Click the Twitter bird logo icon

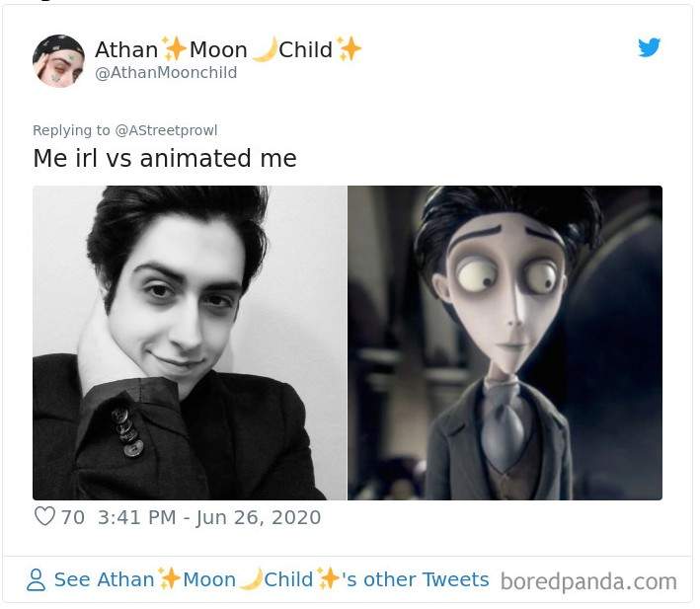(649, 47)
